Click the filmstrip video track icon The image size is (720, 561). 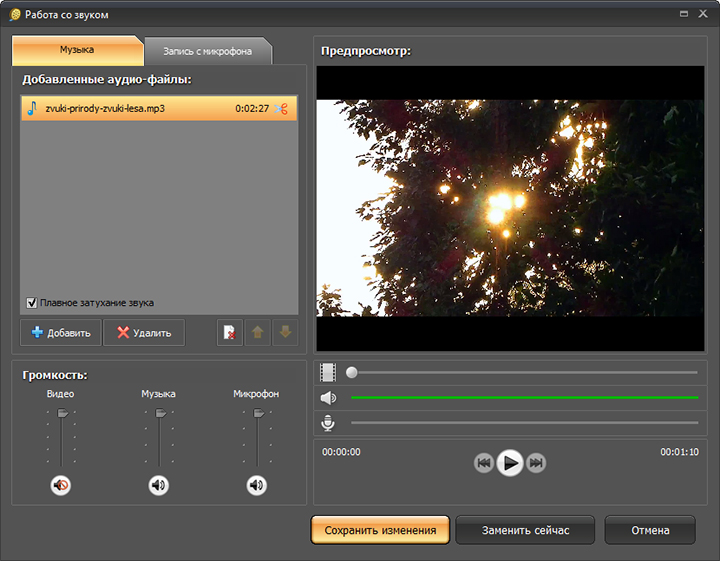[328, 372]
